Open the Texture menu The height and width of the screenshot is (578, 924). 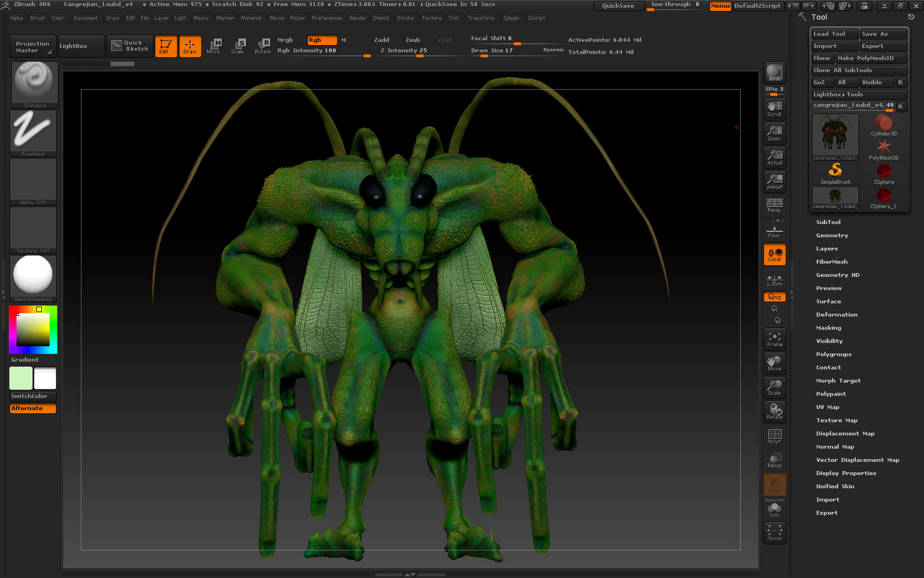(432, 18)
